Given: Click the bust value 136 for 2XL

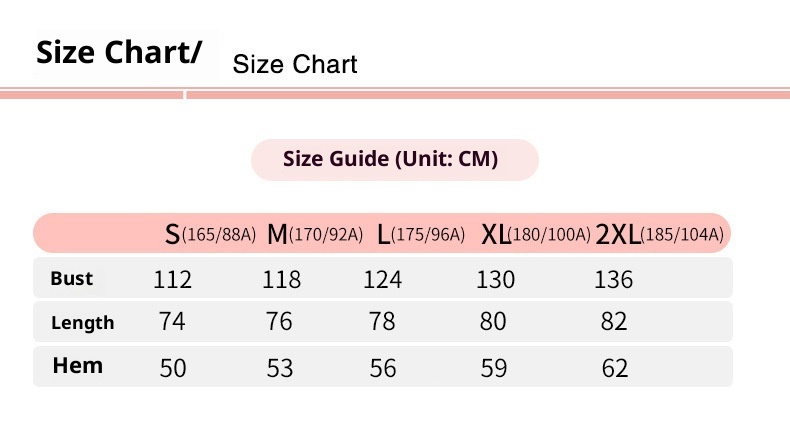Looking at the screenshot, I should (x=613, y=280).
